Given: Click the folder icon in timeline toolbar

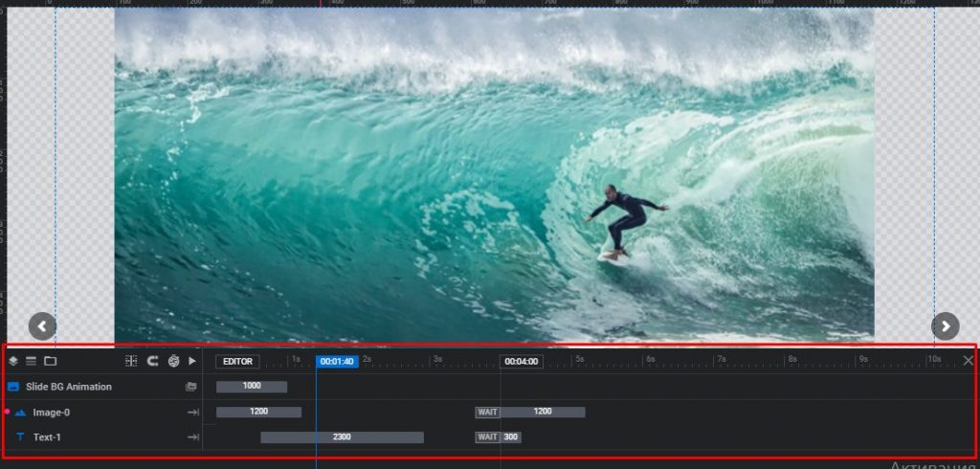Looking at the screenshot, I should [50, 361].
